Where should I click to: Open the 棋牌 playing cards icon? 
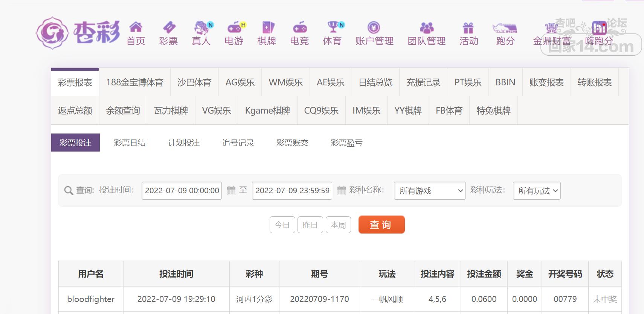tap(268, 27)
